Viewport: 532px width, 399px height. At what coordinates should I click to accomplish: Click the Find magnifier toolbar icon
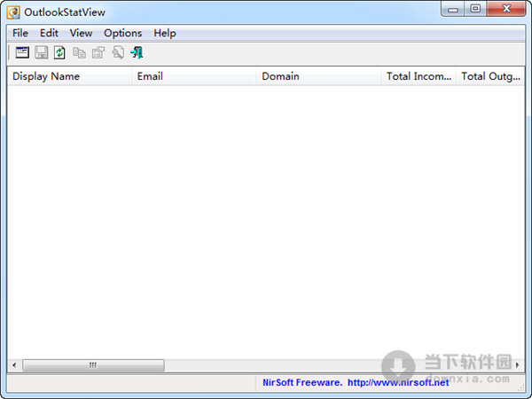coord(118,52)
